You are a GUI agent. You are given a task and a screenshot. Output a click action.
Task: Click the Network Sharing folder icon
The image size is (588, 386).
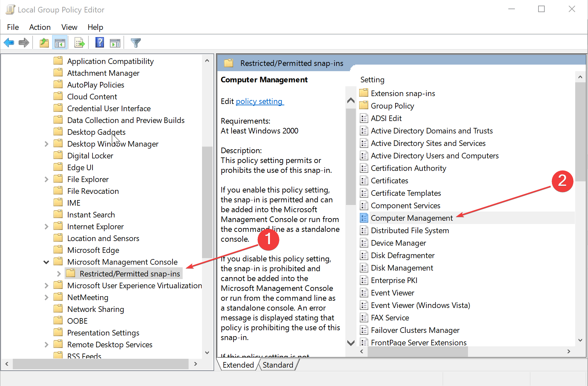(x=58, y=309)
